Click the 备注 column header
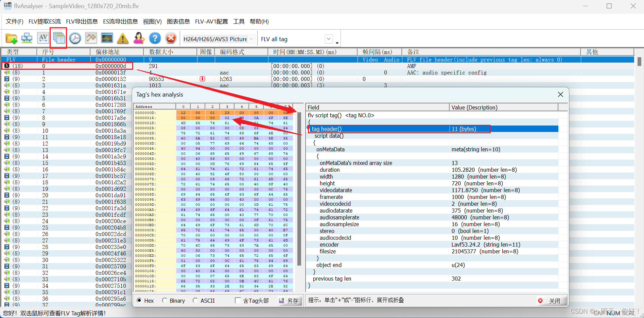 491,52
